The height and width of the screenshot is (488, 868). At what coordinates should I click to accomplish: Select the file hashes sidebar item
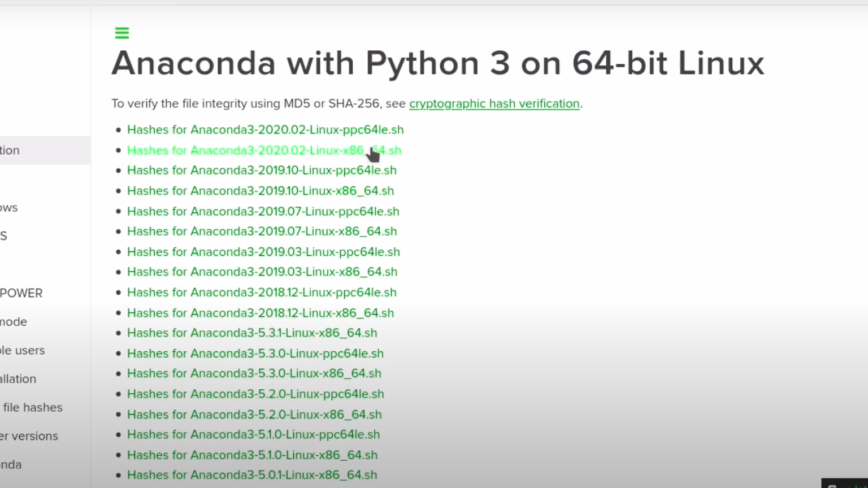click(32, 407)
